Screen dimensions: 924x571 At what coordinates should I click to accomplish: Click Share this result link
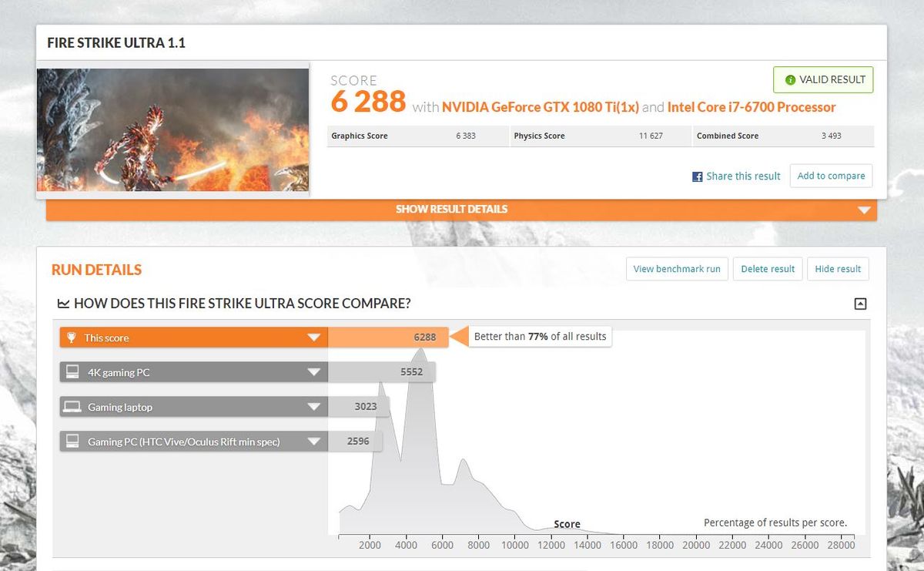(x=743, y=176)
